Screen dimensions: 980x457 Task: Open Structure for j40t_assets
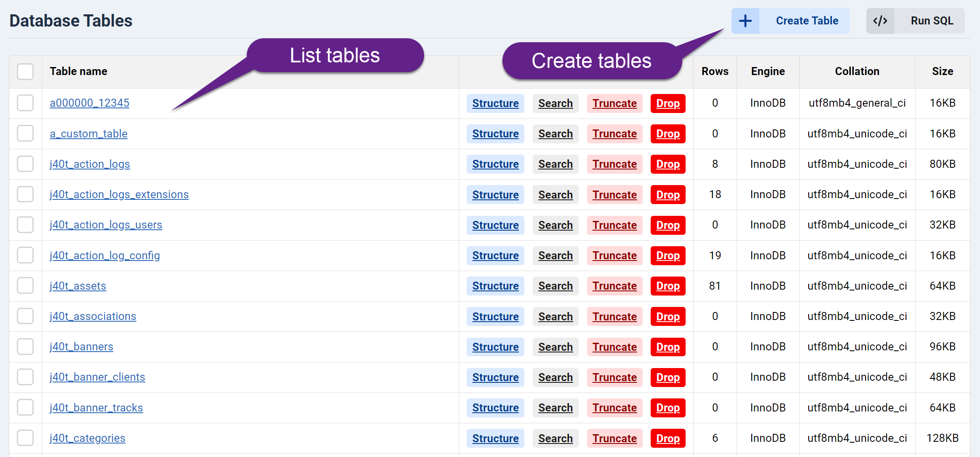point(495,286)
